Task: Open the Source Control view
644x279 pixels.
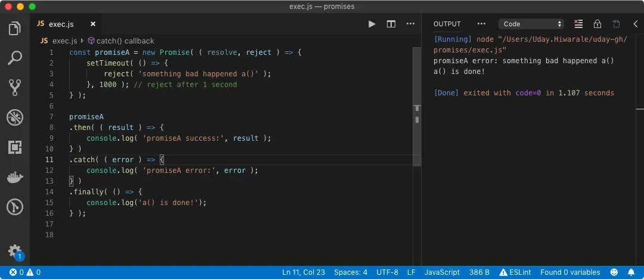Action: coord(15,88)
